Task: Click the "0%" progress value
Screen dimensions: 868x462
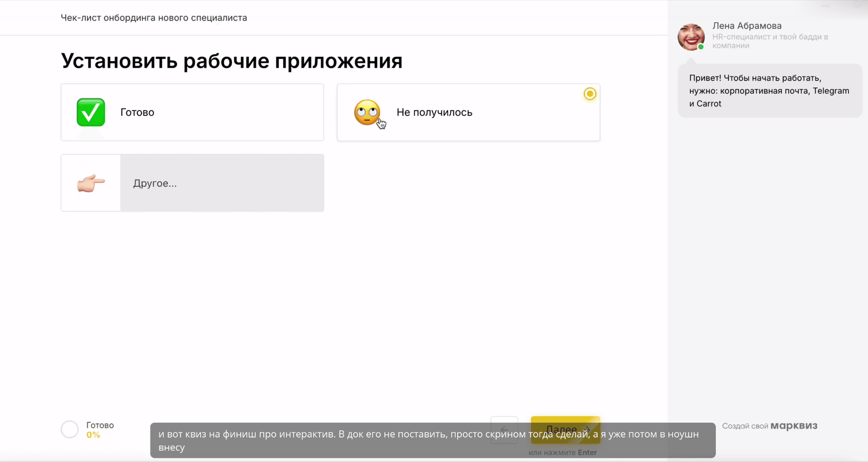Action: point(93,435)
